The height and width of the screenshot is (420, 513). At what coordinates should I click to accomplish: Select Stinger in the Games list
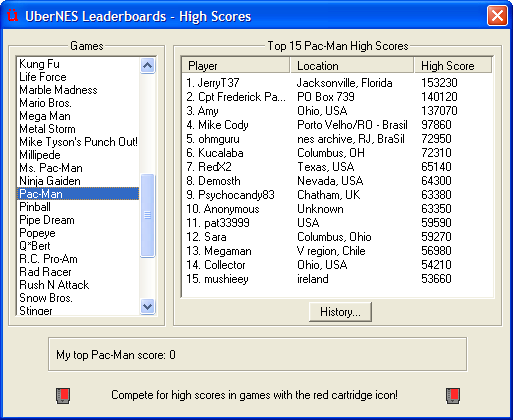pos(78,310)
